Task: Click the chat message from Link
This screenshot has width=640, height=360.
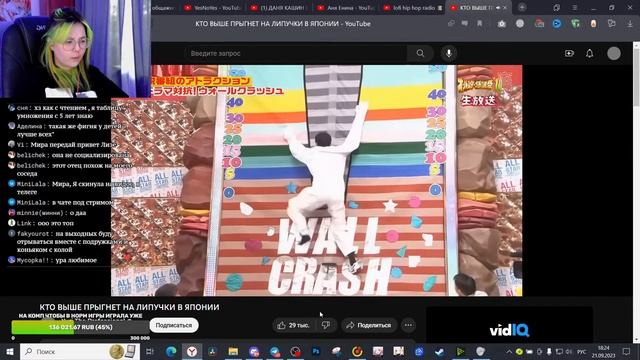Action: pyautogui.click(x=41, y=223)
